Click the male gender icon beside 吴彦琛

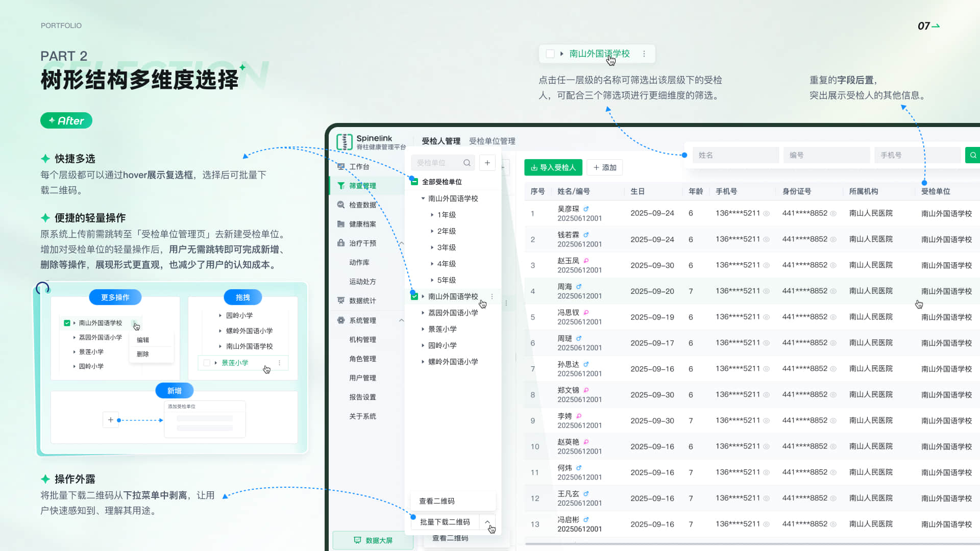(586, 209)
